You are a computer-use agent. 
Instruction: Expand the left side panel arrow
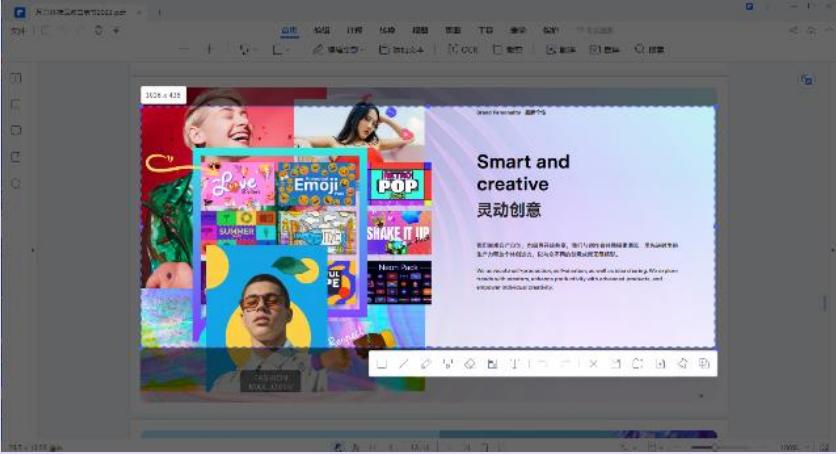coord(33,250)
